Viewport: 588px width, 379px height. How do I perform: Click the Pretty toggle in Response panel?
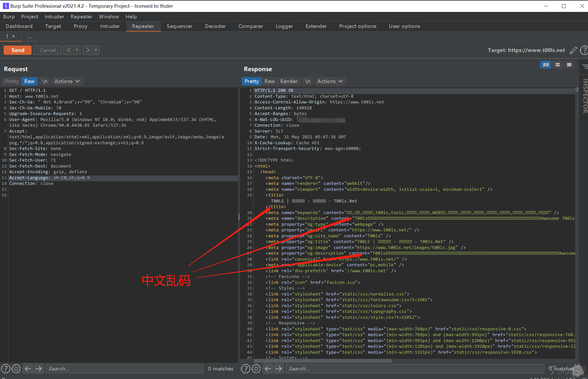252,81
